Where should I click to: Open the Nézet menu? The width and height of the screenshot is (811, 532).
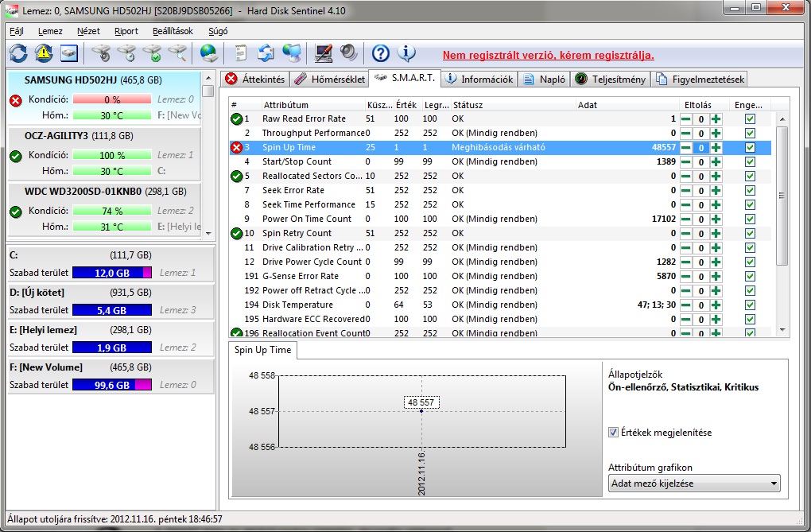click(x=88, y=31)
